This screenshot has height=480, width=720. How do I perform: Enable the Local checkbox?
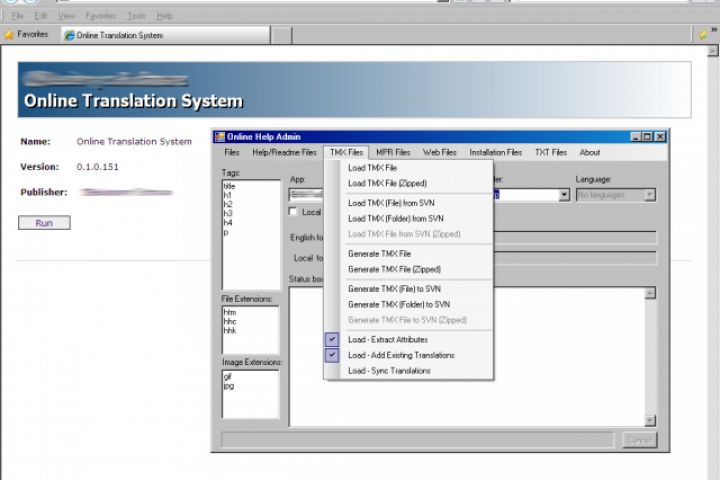pos(293,211)
